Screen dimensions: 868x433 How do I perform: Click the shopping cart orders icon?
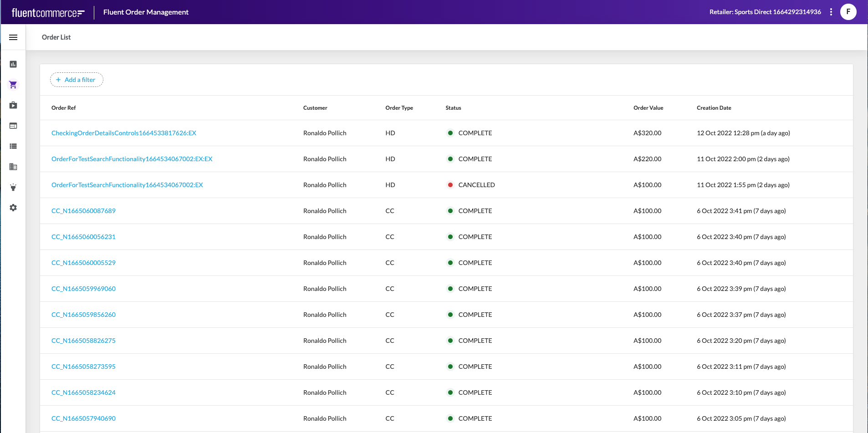click(13, 85)
